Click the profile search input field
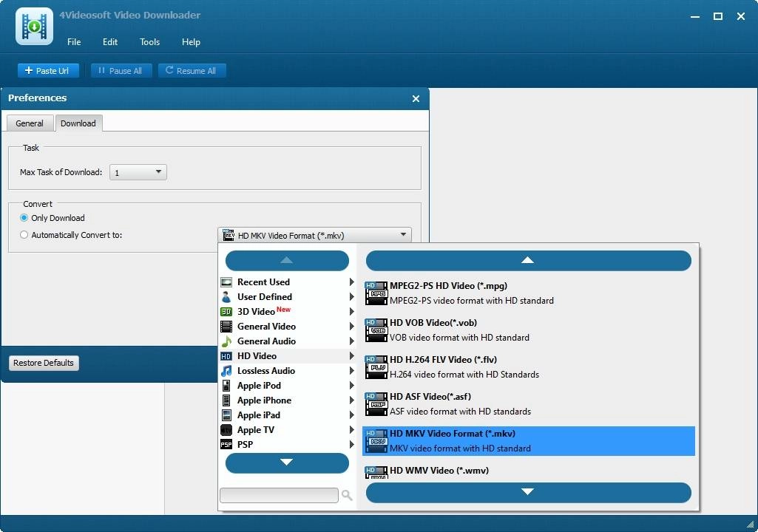Screen dimensions: 758x532 (279, 495)
